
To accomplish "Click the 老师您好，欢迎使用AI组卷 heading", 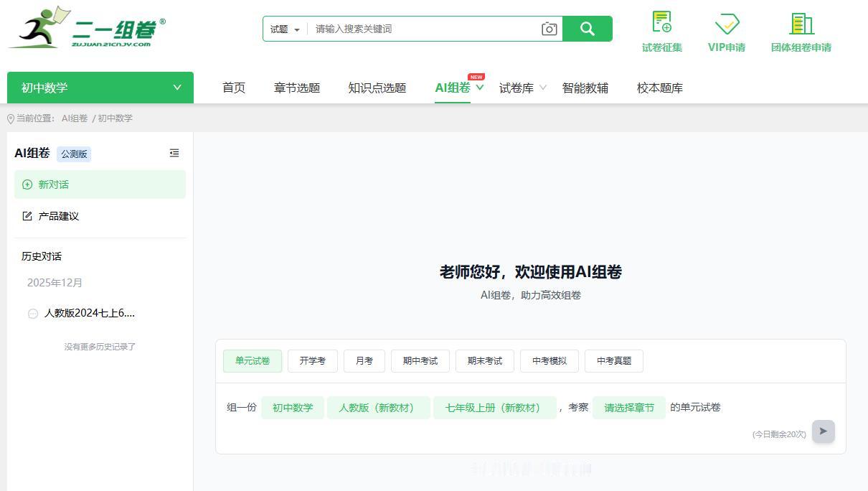I will (x=531, y=272).
